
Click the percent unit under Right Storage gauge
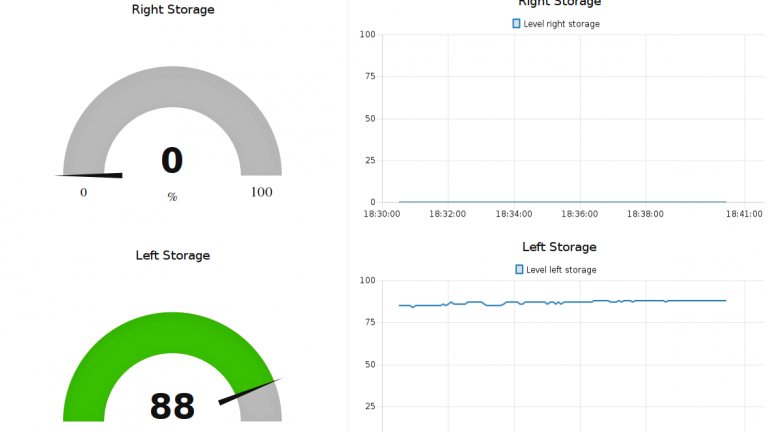[172, 197]
